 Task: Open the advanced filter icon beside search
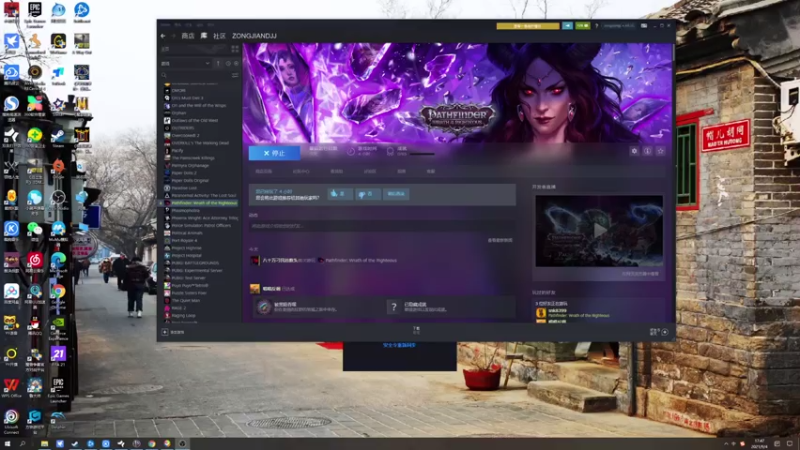click(235, 76)
